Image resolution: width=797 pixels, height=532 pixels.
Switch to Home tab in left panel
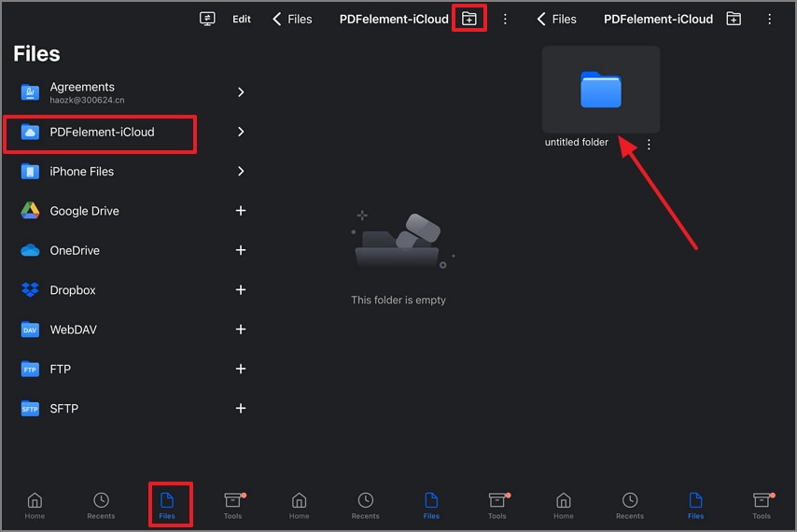pyautogui.click(x=35, y=506)
